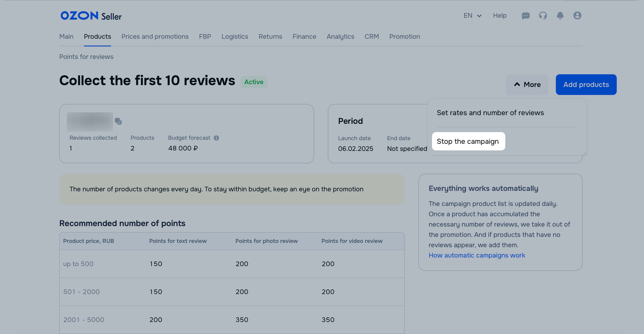Switch to the Prices and promotions tab
Viewport: 644px width, 334px height.
(x=155, y=37)
